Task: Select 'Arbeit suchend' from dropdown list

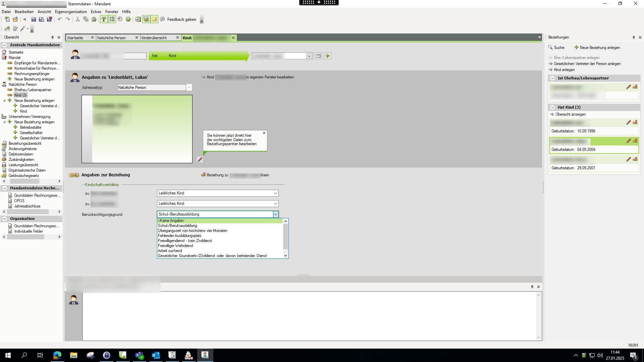Action: coord(170,251)
